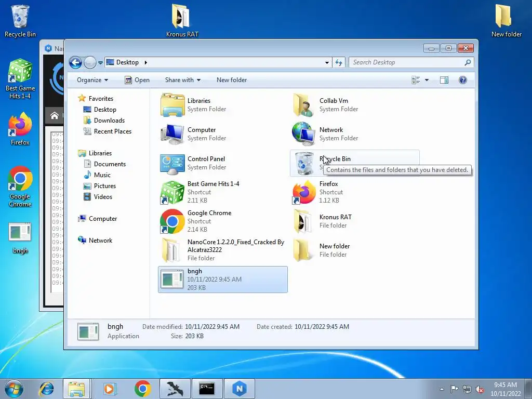Click the arrow after Desktop in the address bar
Screen dimensions: 532x399
pyautogui.click(x=146, y=62)
